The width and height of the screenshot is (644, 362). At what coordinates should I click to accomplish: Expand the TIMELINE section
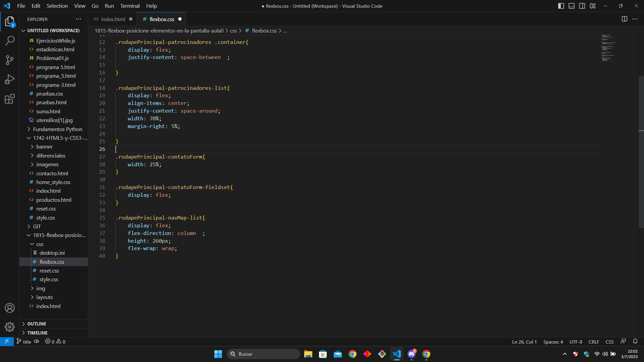click(x=54, y=333)
